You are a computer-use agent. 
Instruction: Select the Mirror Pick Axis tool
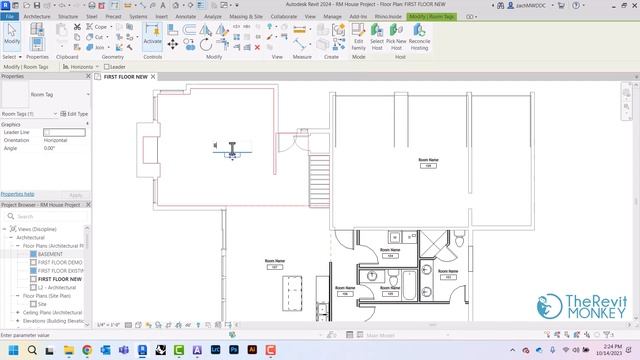coord(206,29)
